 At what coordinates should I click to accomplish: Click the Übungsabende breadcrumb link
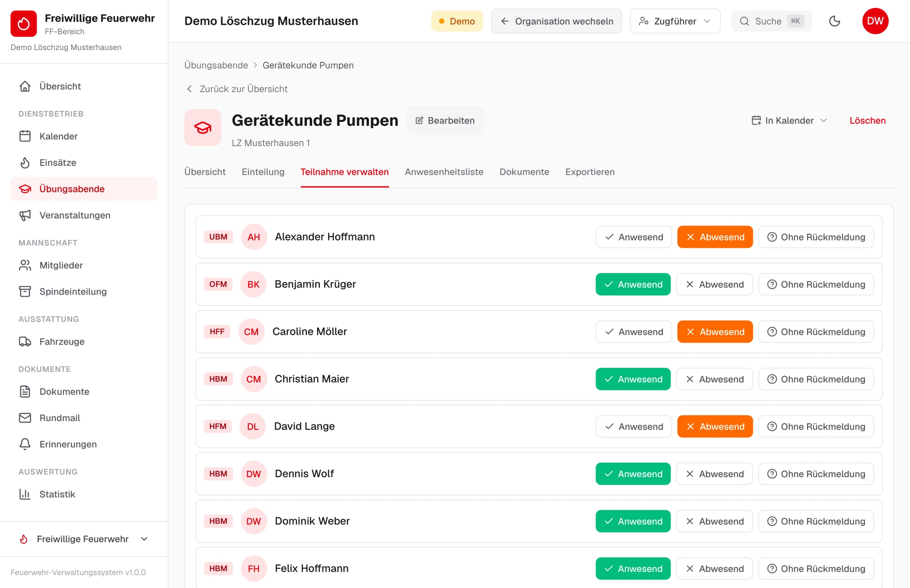click(x=216, y=65)
